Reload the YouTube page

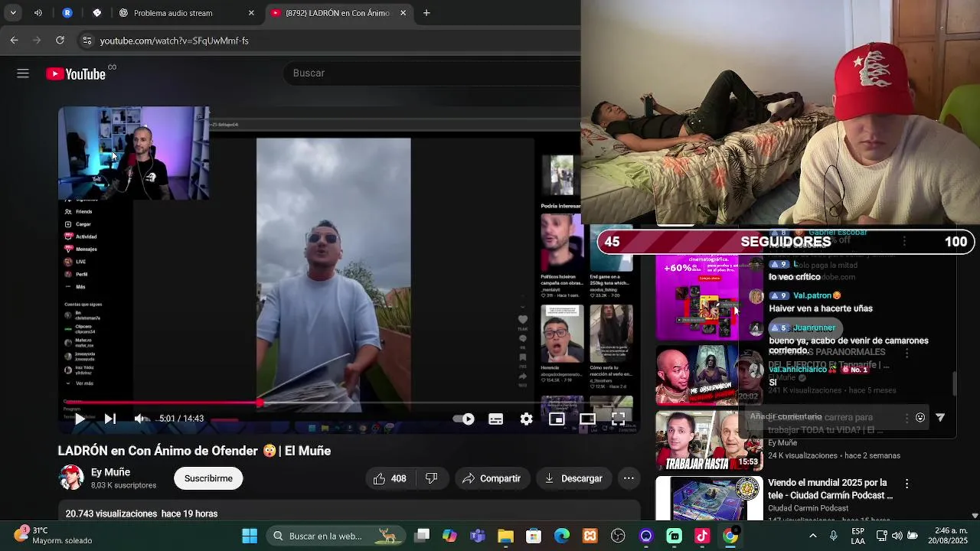[x=60, y=40]
